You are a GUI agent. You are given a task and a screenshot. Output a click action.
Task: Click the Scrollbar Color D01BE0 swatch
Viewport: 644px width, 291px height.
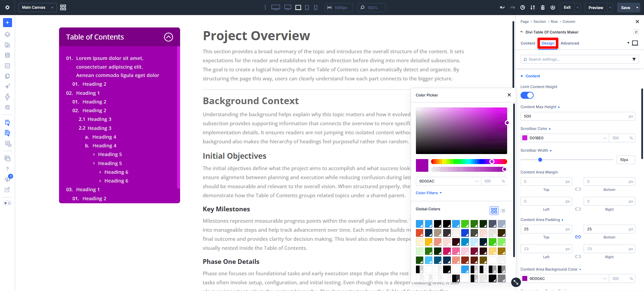tap(525, 138)
